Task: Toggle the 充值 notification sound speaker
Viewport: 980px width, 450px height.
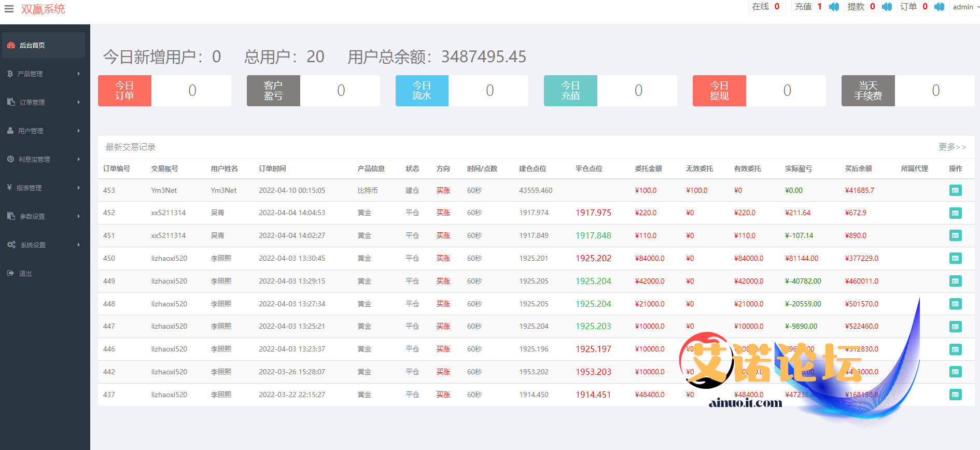Action: pyautogui.click(x=834, y=7)
